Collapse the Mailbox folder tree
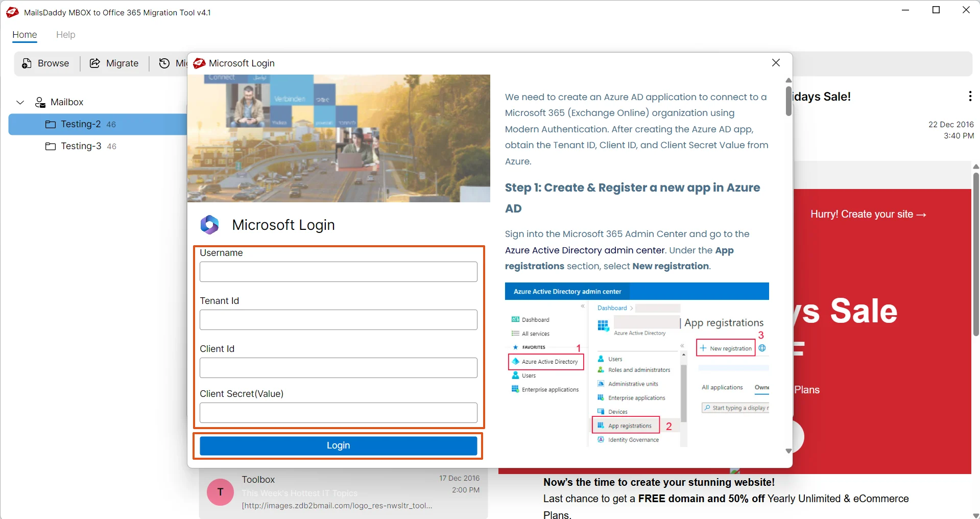This screenshot has height=519, width=980. [20, 102]
